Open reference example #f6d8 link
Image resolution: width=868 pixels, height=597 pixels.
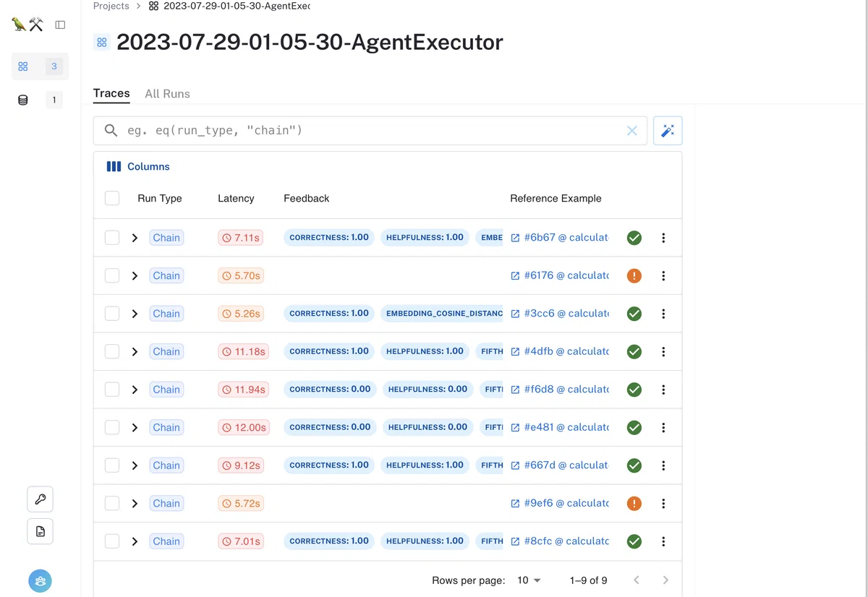tap(560, 390)
